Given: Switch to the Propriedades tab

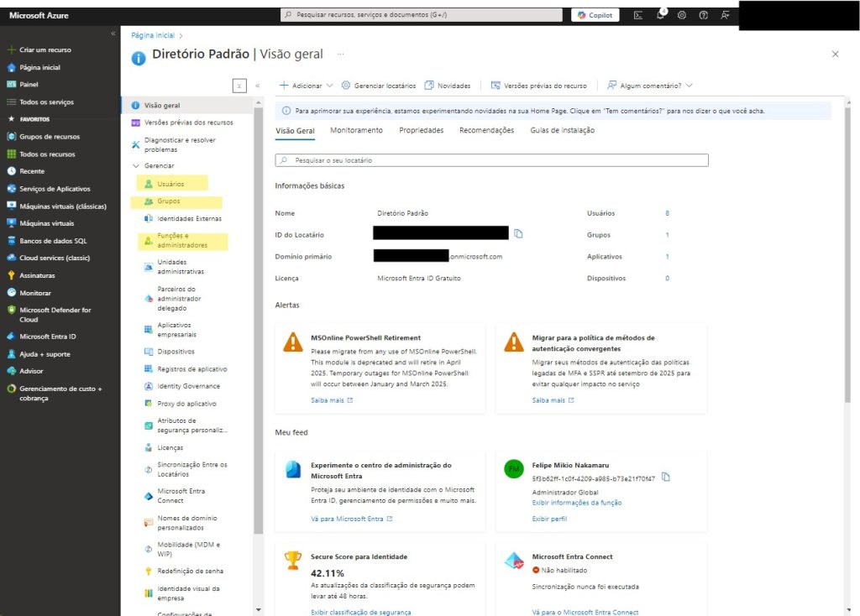Looking at the screenshot, I should (x=422, y=130).
